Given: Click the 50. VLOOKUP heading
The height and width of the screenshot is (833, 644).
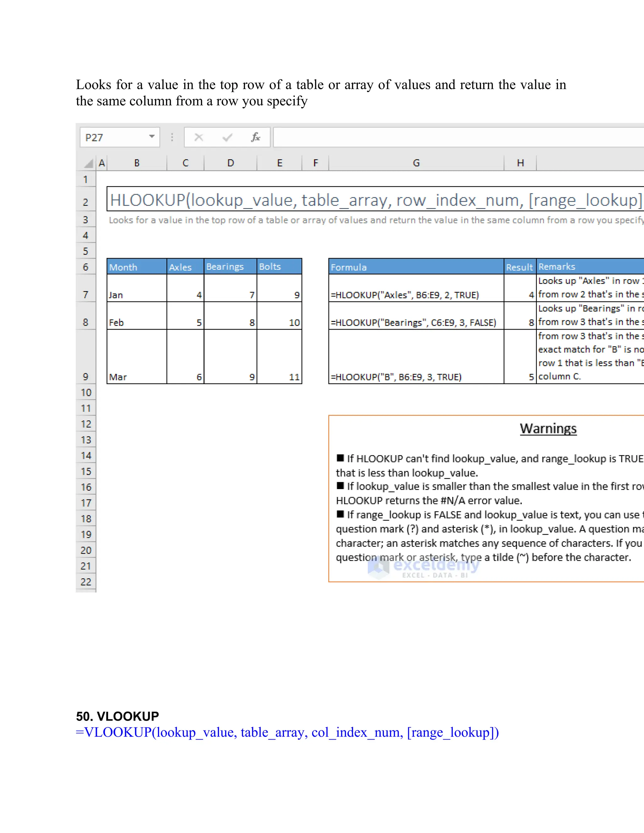Looking at the screenshot, I should [118, 716].
